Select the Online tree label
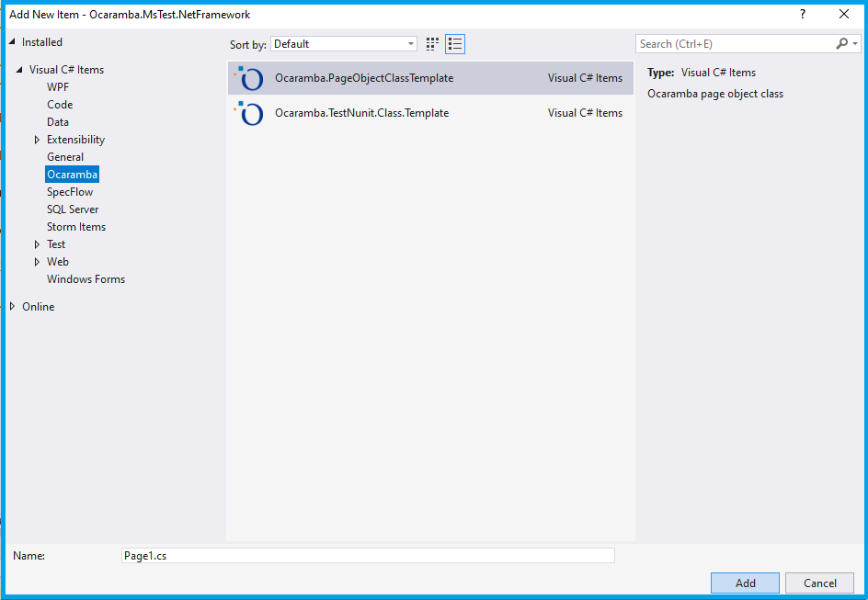868x600 pixels. (x=39, y=307)
